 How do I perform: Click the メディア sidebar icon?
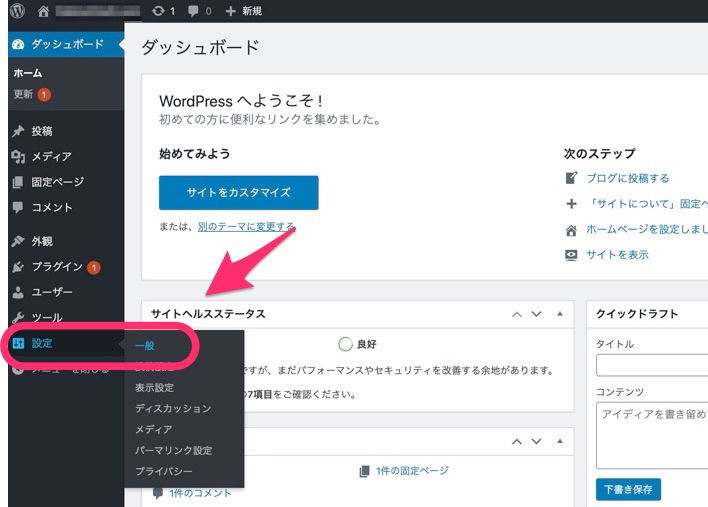coord(18,157)
